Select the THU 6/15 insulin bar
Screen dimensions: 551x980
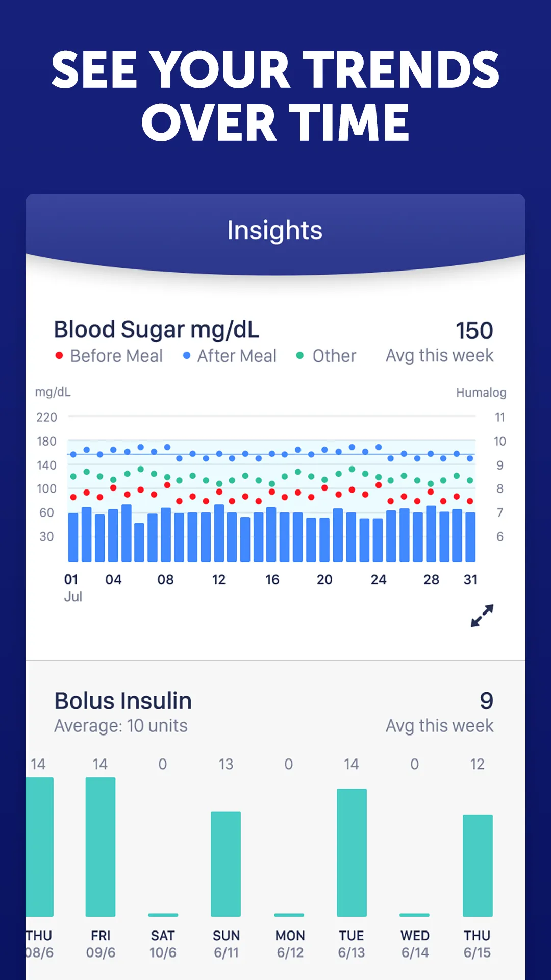pos(478,866)
